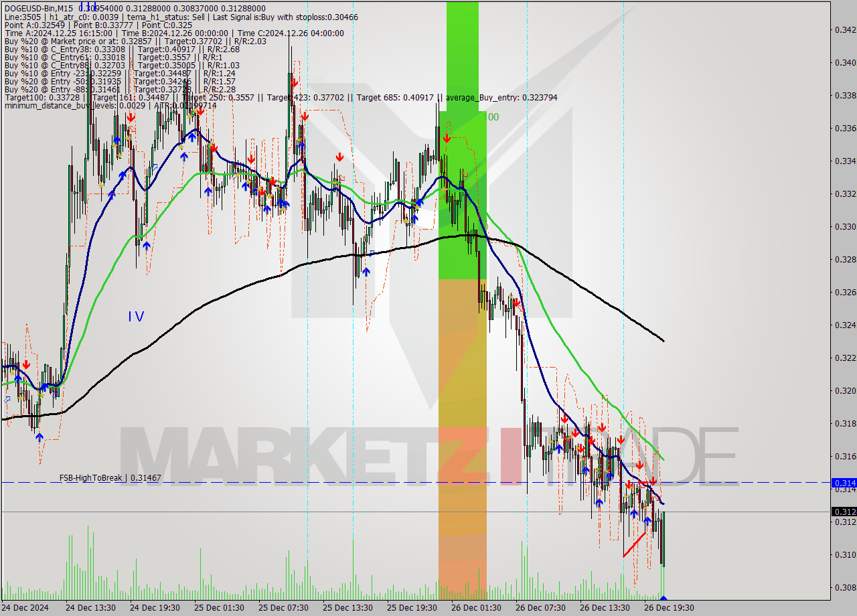Click the 0.324 price axis label
The image size is (857, 616).
click(x=845, y=325)
